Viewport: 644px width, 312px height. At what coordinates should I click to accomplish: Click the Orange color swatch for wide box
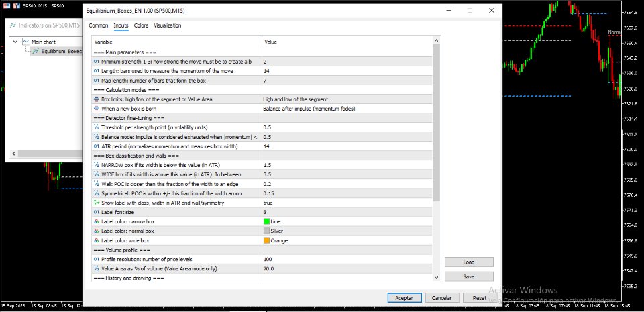tap(266, 241)
